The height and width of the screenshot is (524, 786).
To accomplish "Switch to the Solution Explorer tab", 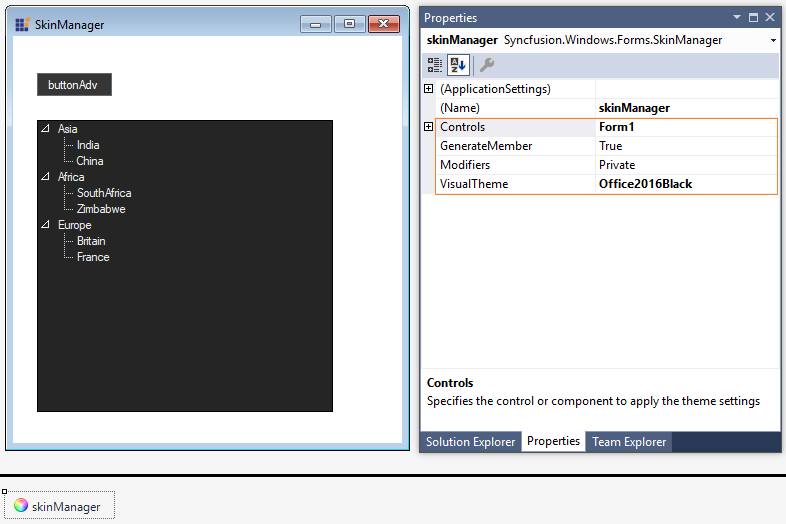I will [470, 442].
